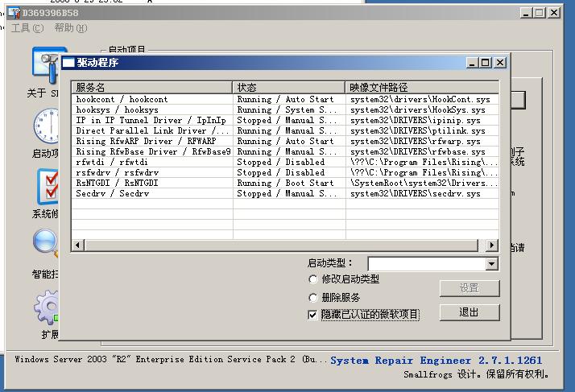The height and width of the screenshot is (392, 575).
Task: Sort by 映像文件路径 column header
Action: (422, 87)
